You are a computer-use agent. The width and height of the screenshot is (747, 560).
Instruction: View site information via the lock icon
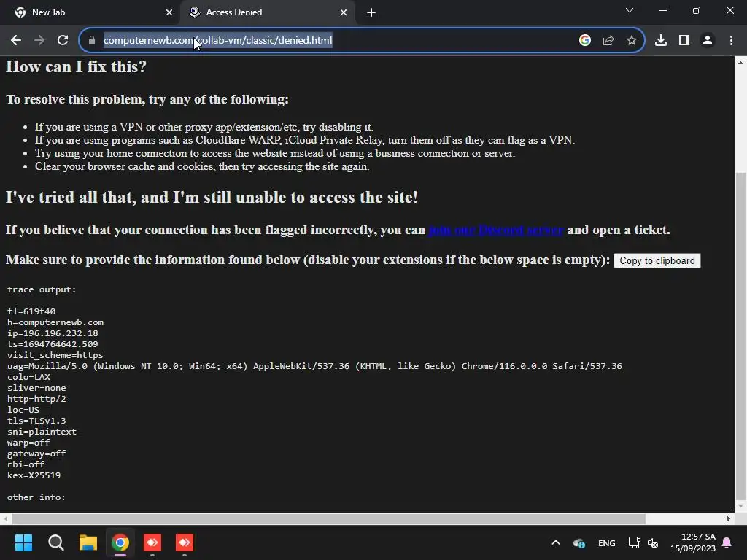92,41
